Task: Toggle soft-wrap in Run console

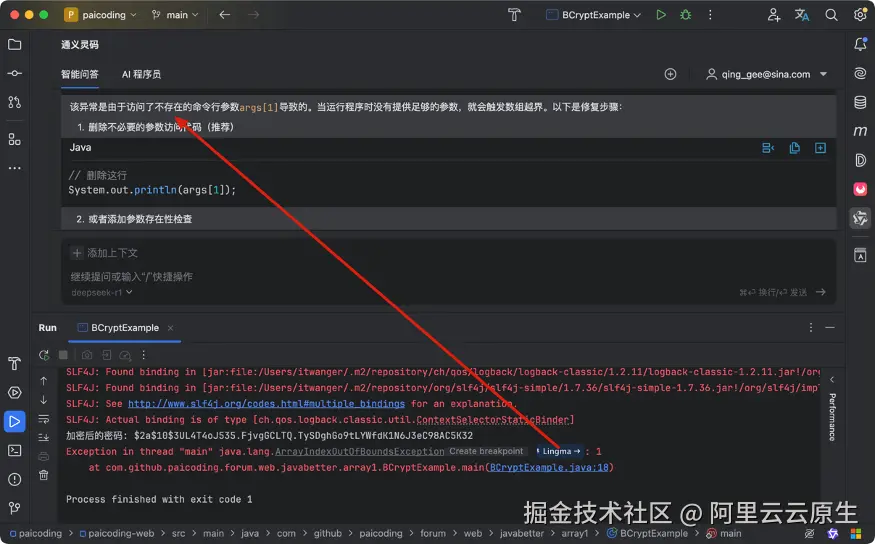Action: (44, 419)
